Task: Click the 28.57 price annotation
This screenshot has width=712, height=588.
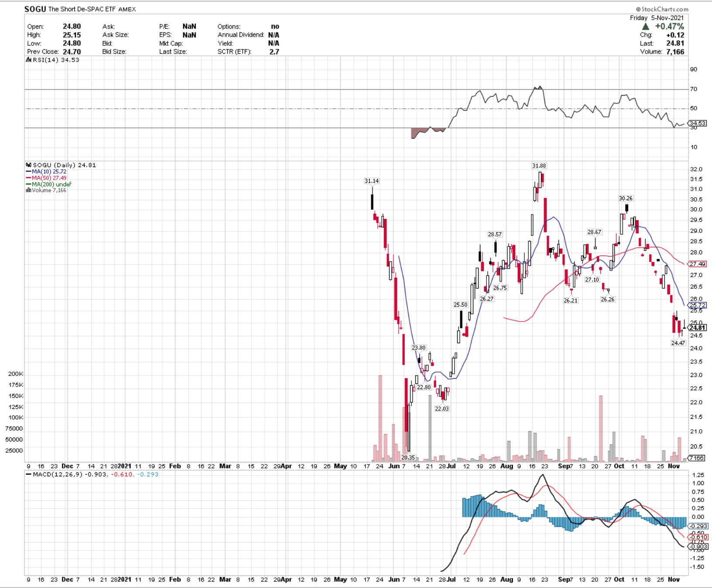Action: [495, 234]
